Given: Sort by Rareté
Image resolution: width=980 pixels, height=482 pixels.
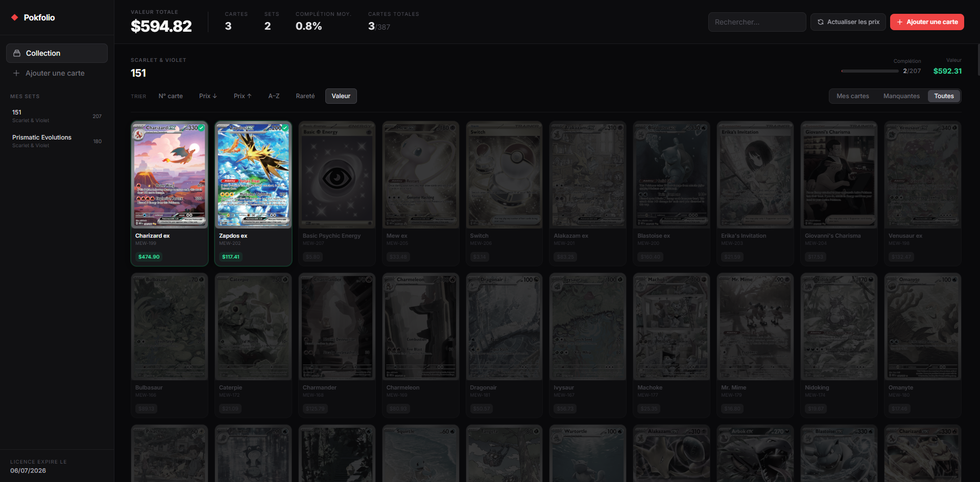Looking at the screenshot, I should 305,96.
